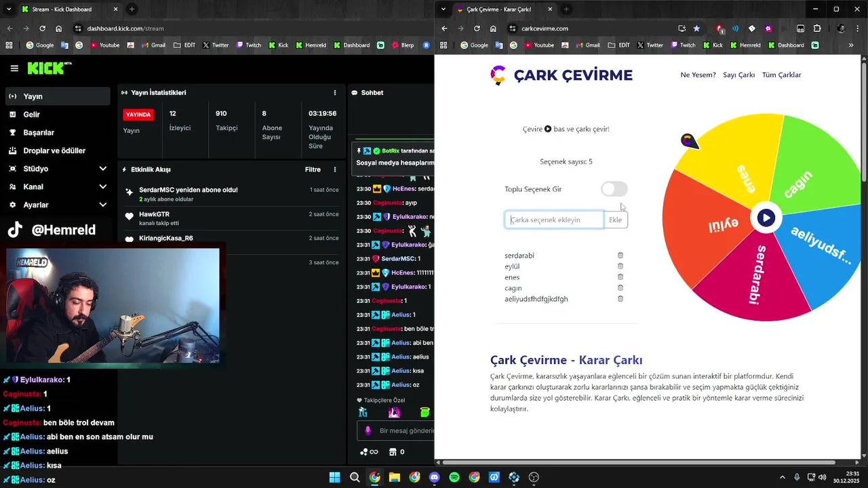
Task: Open OBS Studio from the taskbar
Action: coord(534,477)
